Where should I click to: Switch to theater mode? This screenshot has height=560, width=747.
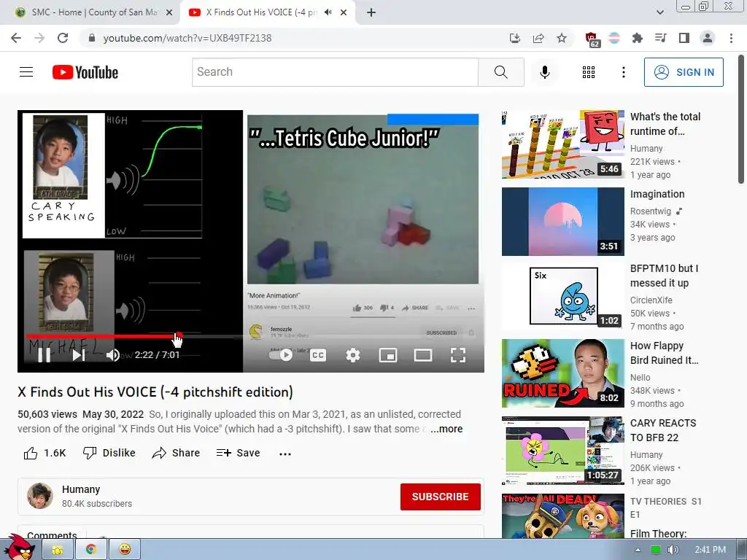422,355
